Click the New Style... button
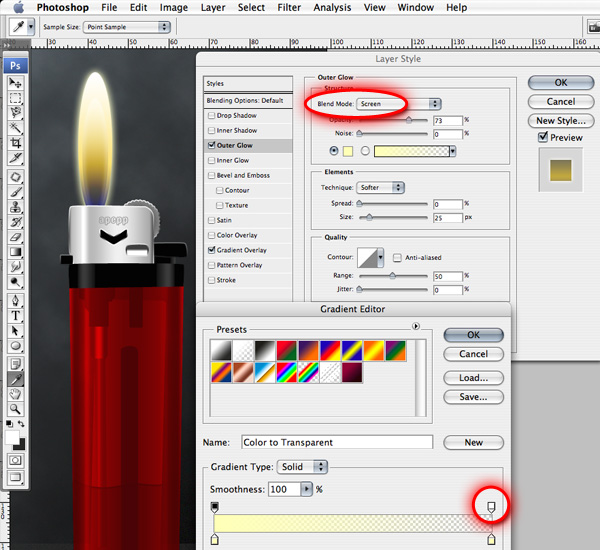Viewport: 600px width, 550px height. [560, 121]
